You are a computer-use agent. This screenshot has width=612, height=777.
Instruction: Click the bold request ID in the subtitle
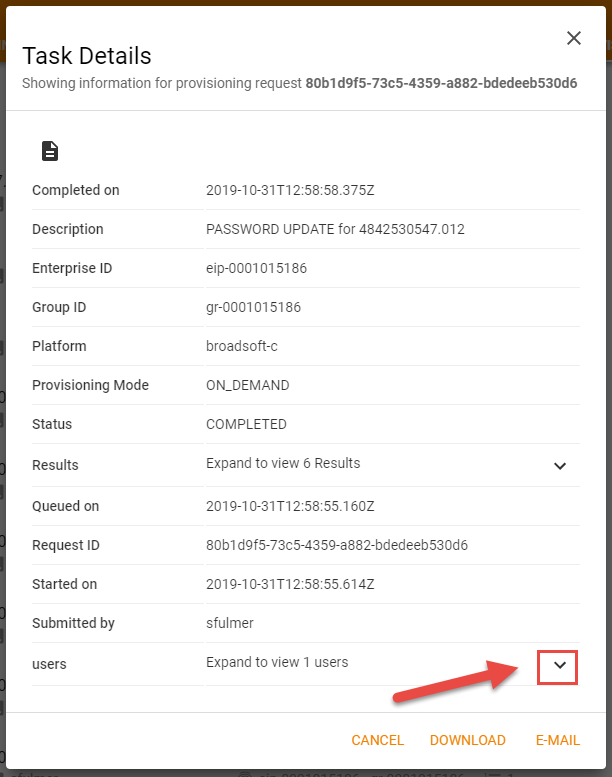441,83
